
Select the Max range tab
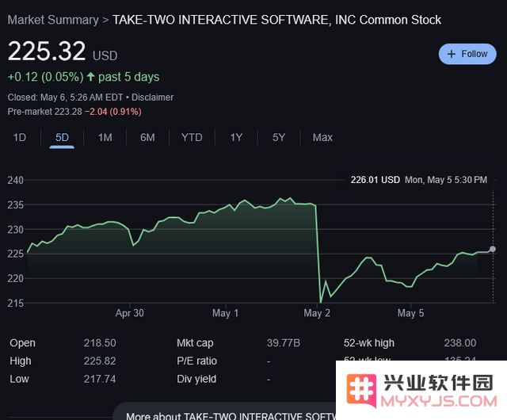[322, 138]
